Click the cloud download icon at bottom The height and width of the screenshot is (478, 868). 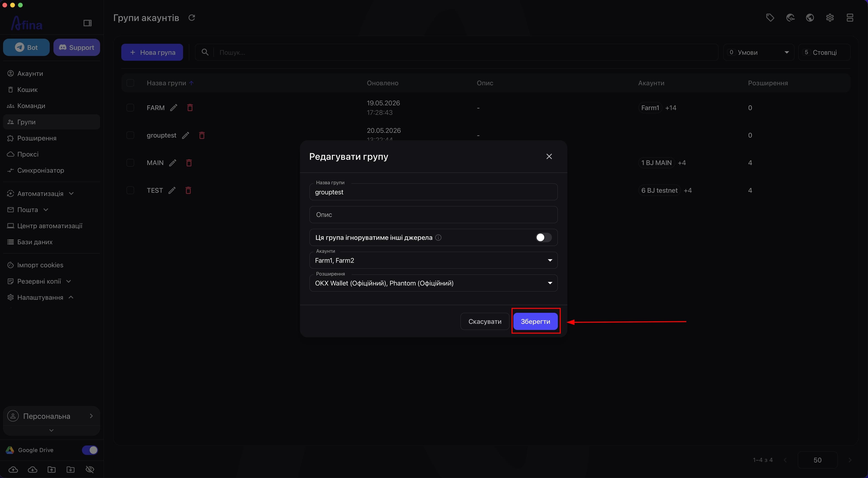(x=32, y=470)
